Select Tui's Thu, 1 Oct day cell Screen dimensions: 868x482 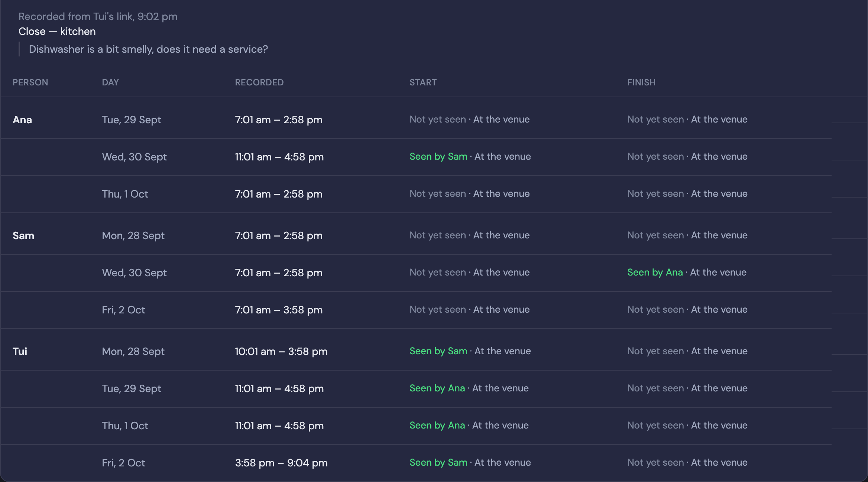125,426
